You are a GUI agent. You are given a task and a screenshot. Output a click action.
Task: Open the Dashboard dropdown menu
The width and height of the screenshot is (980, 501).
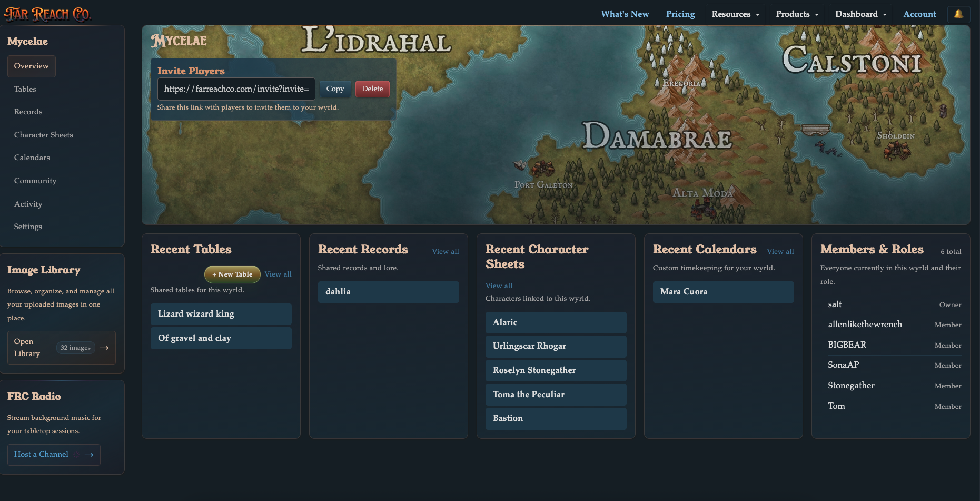(x=860, y=14)
